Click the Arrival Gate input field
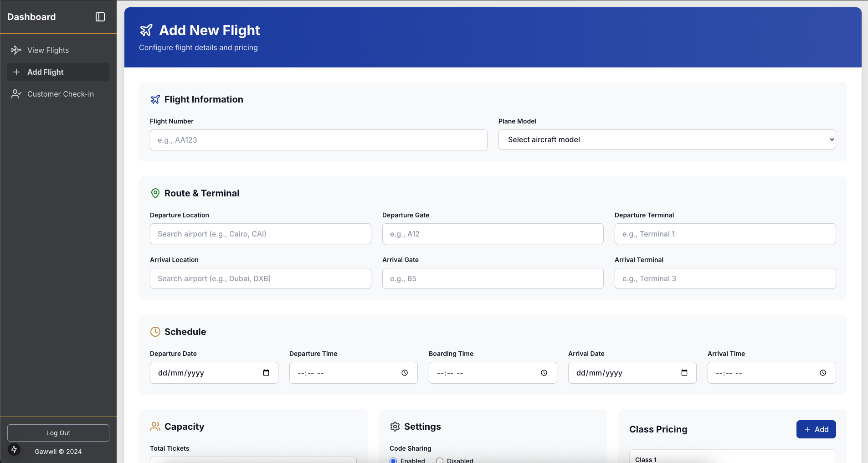868x463 pixels. point(493,278)
